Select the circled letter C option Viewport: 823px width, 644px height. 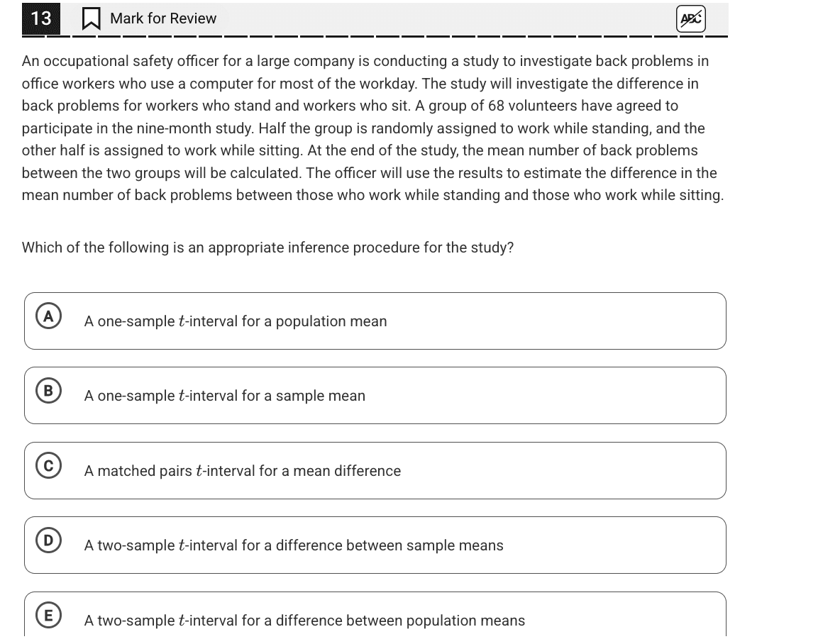pyautogui.click(x=49, y=465)
